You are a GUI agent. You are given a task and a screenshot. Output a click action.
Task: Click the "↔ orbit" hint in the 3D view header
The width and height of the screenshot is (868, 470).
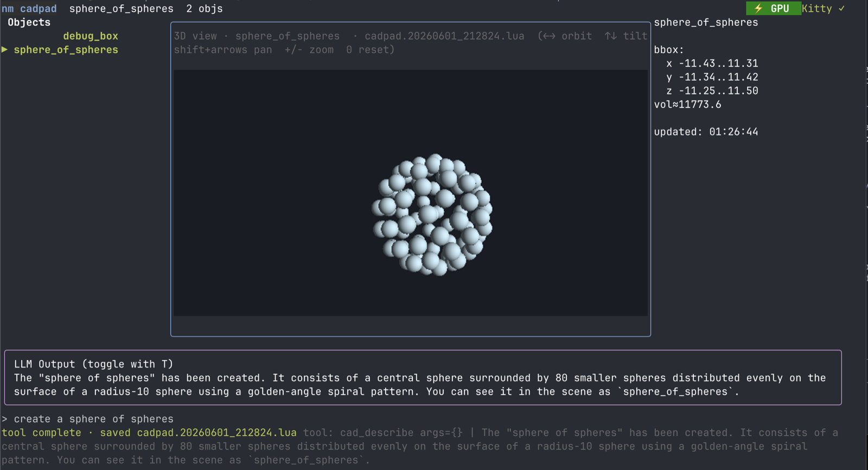567,36
